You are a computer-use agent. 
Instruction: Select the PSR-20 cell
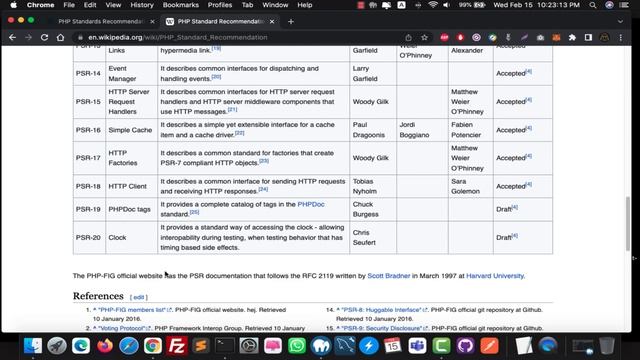click(89, 238)
